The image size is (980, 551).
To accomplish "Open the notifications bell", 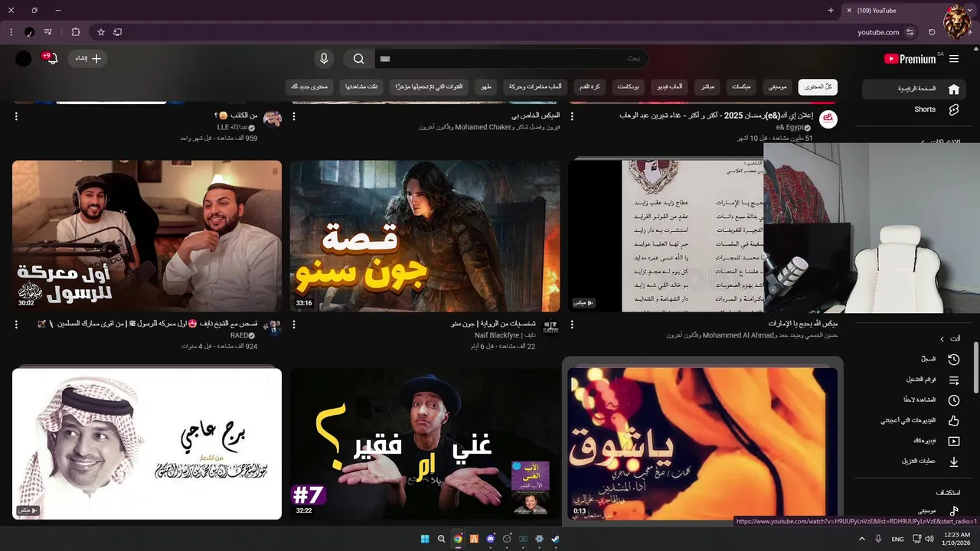I will (51, 58).
